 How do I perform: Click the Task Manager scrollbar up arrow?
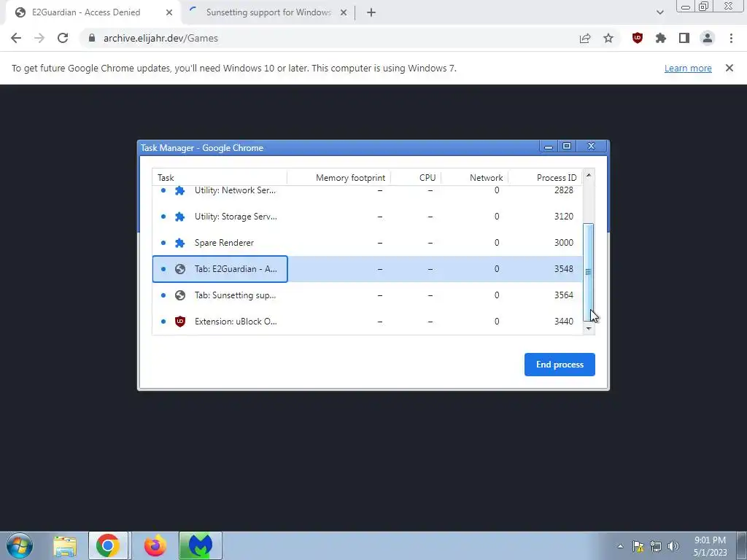[589, 175]
